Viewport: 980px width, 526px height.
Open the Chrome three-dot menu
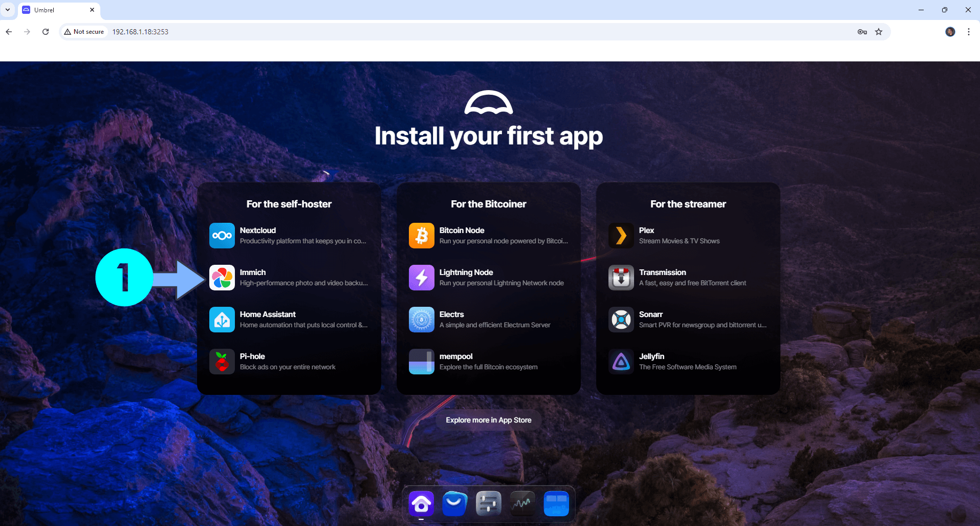(969, 32)
